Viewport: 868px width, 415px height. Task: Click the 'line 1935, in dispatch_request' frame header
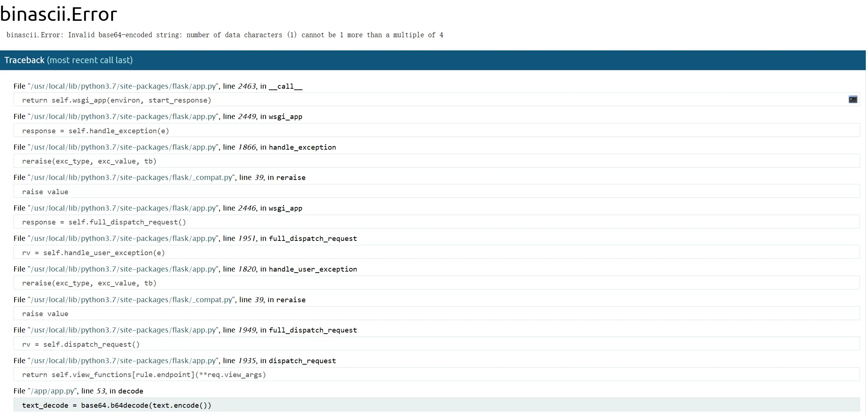(175, 361)
